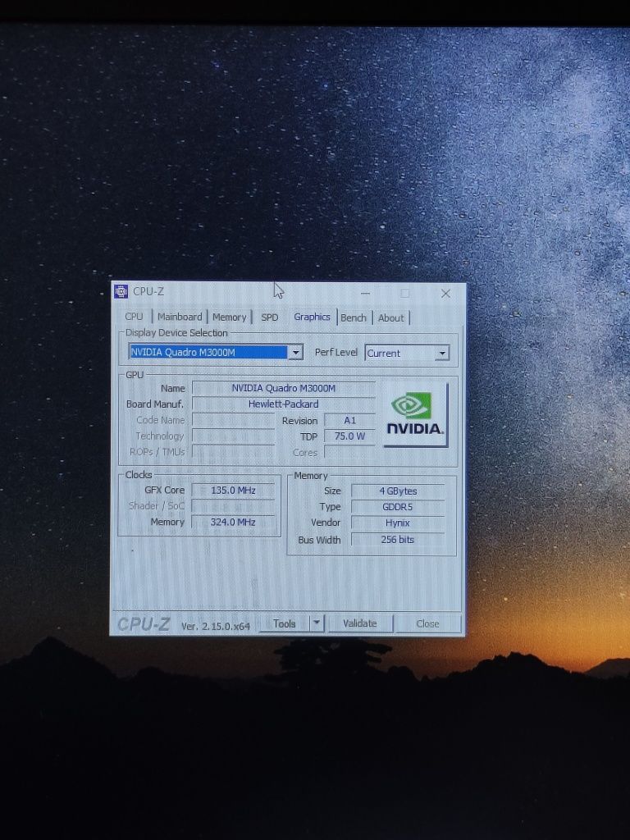The height and width of the screenshot is (840, 630).
Task: Click the Hewlett-Packard board manufacturer value
Action: click(x=283, y=404)
